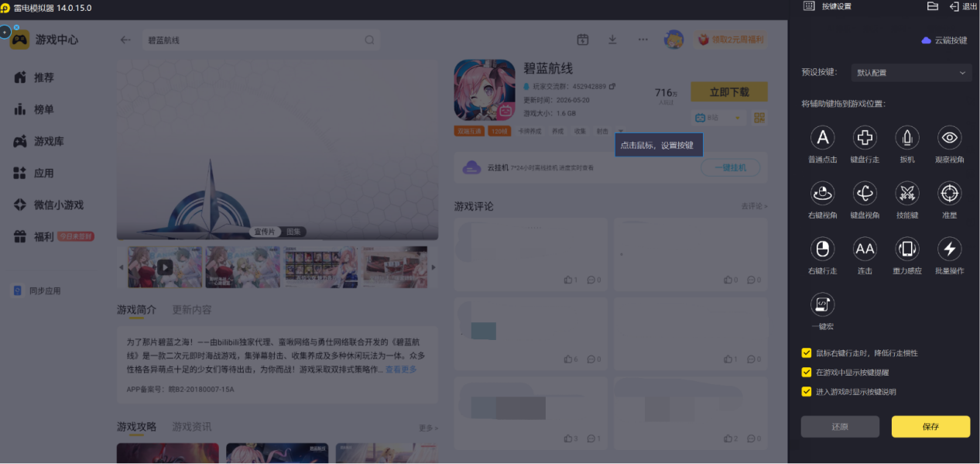Click the 碧蓝航线 game app icon

[485, 90]
